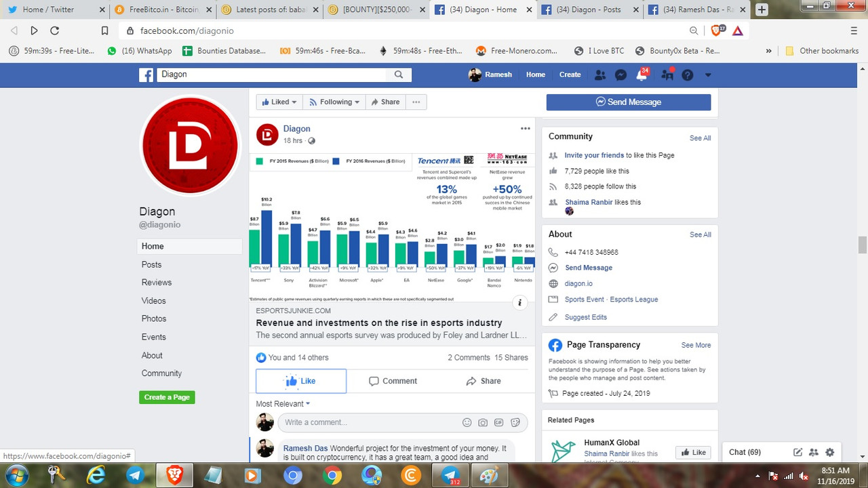Image resolution: width=868 pixels, height=488 pixels.
Task: Open Other bookmarks folder
Action: [822, 51]
